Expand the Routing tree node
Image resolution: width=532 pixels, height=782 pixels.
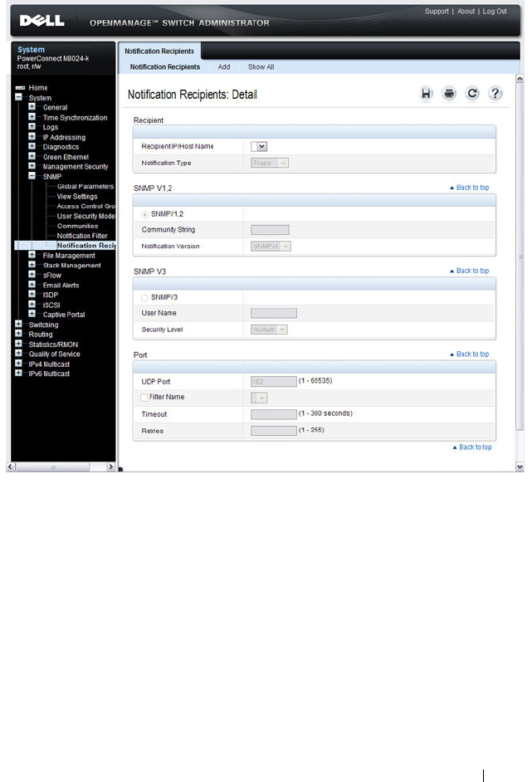tap(18, 334)
